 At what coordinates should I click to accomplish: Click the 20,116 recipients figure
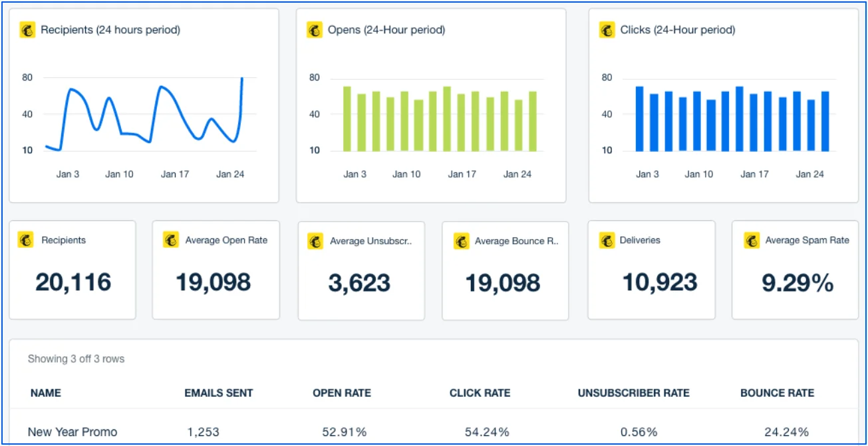(x=73, y=282)
